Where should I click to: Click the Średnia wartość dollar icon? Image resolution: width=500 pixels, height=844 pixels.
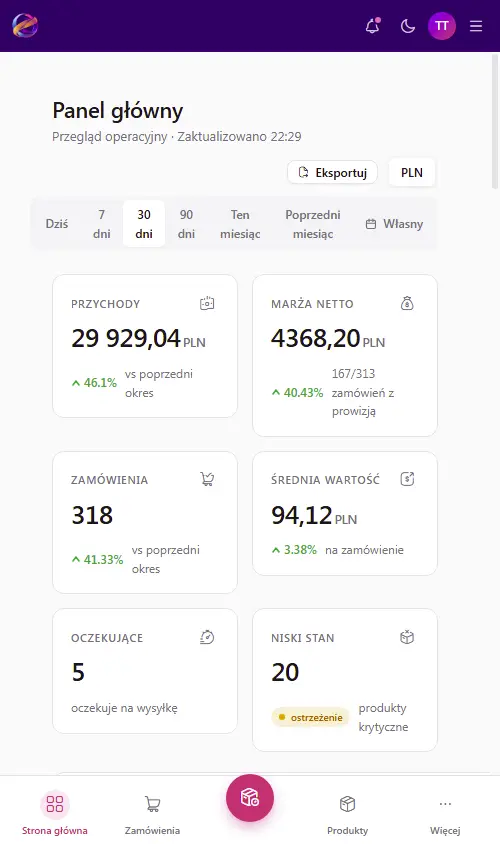pyautogui.click(x=407, y=479)
